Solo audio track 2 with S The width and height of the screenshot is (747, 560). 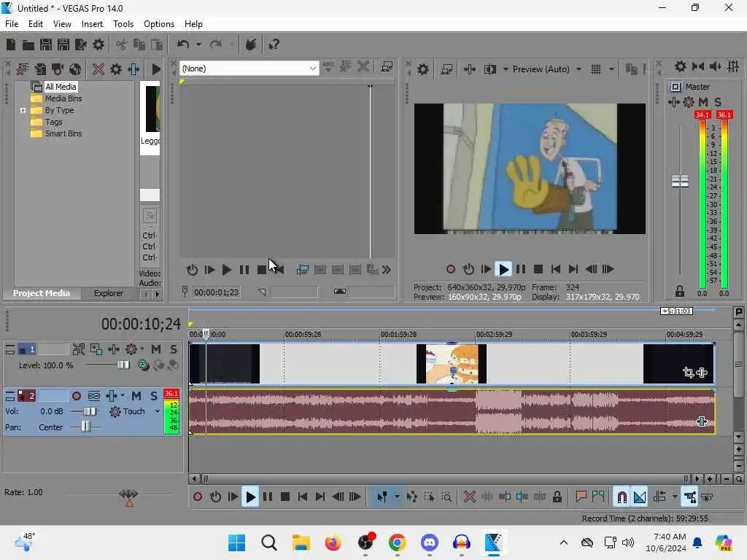(x=153, y=396)
